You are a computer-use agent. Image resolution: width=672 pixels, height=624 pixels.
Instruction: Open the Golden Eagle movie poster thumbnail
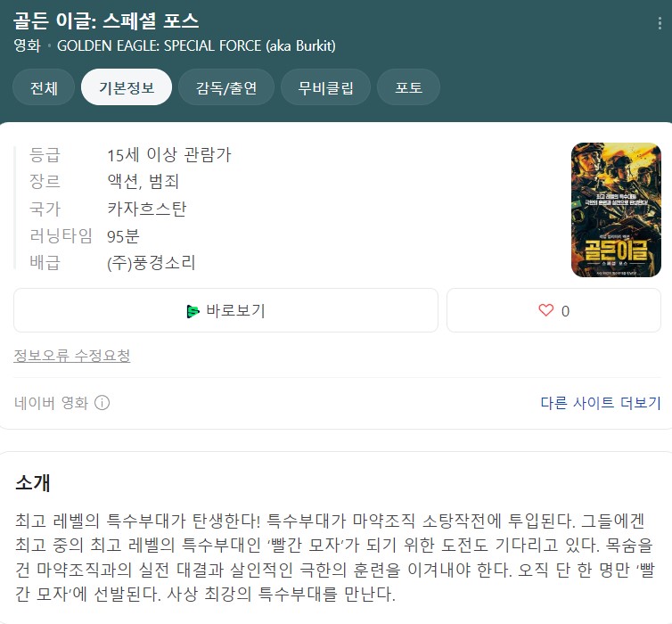pos(616,210)
